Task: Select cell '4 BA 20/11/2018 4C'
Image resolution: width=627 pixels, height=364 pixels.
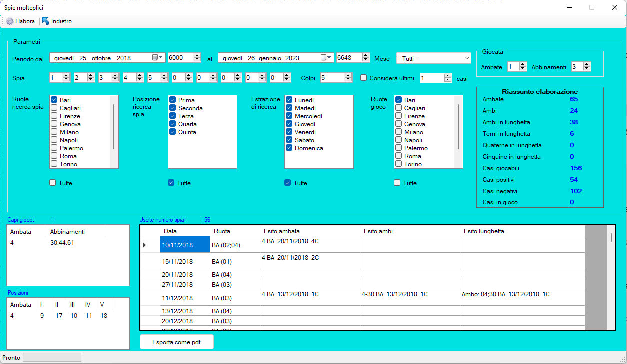Action: point(310,245)
